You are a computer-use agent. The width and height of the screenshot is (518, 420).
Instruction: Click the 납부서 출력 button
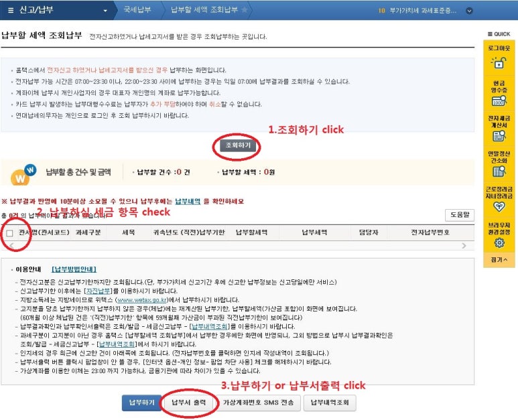point(189,403)
